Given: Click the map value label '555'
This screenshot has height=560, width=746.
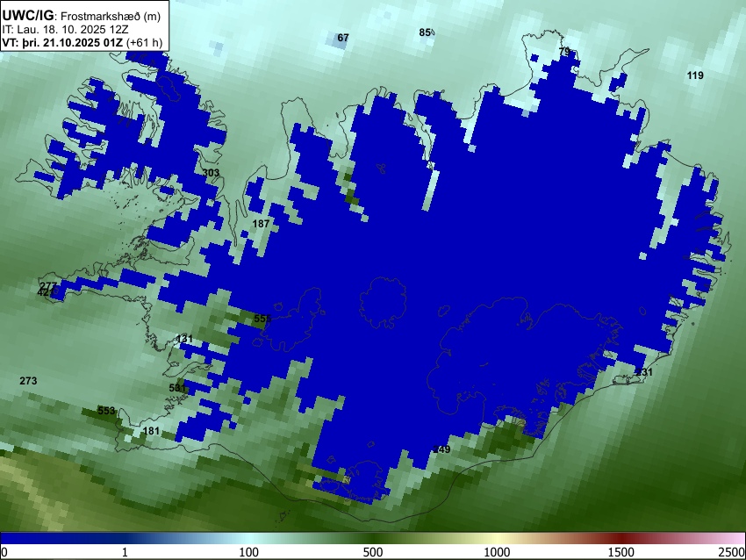Looking at the screenshot, I should (262, 319).
